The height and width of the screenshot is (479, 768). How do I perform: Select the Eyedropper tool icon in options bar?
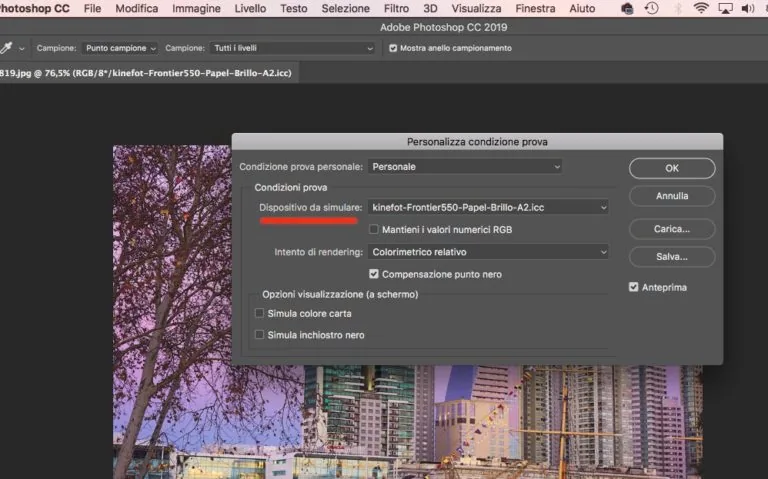(6, 48)
